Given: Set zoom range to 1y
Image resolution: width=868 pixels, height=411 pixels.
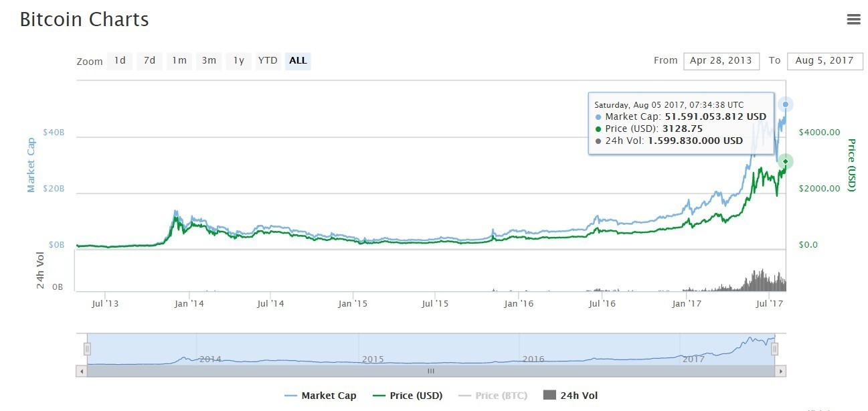Looking at the screenshot, I should [239, 61].
